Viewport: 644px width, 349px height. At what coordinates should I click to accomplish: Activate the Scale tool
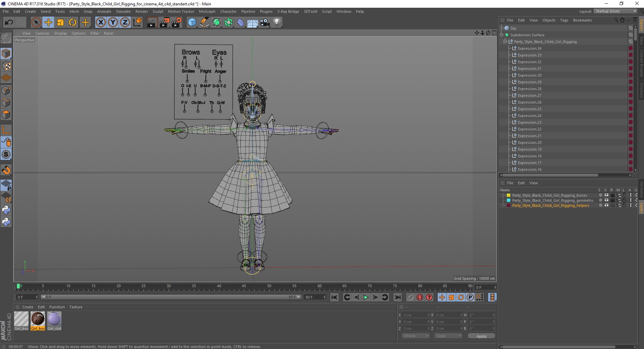point(61,23)
